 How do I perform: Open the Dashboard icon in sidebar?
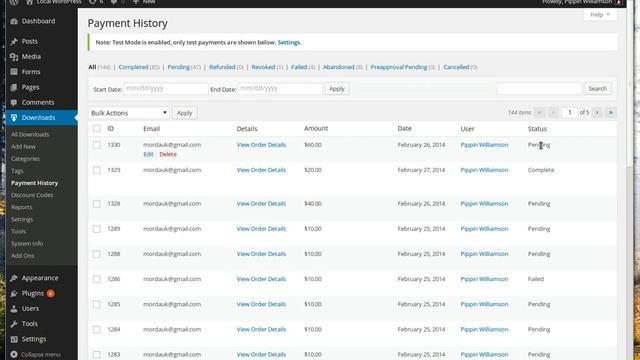[x=14, y=21]
